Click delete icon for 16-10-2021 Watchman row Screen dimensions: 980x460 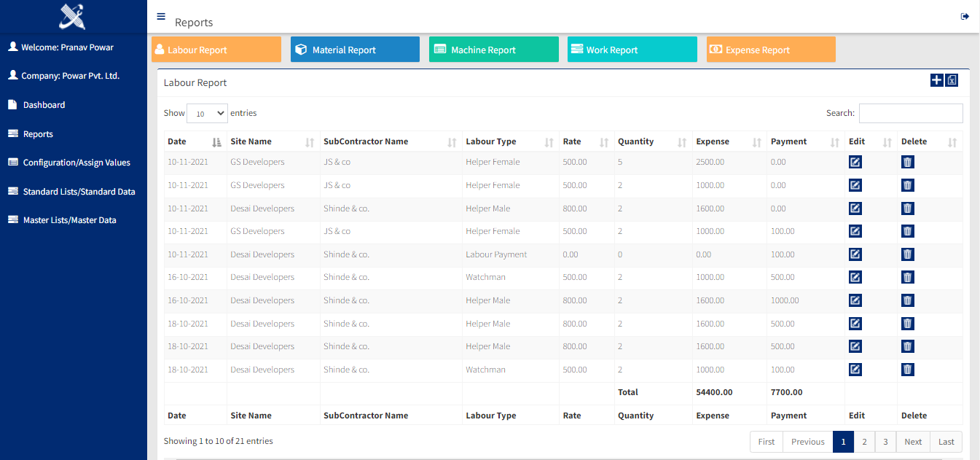point(907,277)
